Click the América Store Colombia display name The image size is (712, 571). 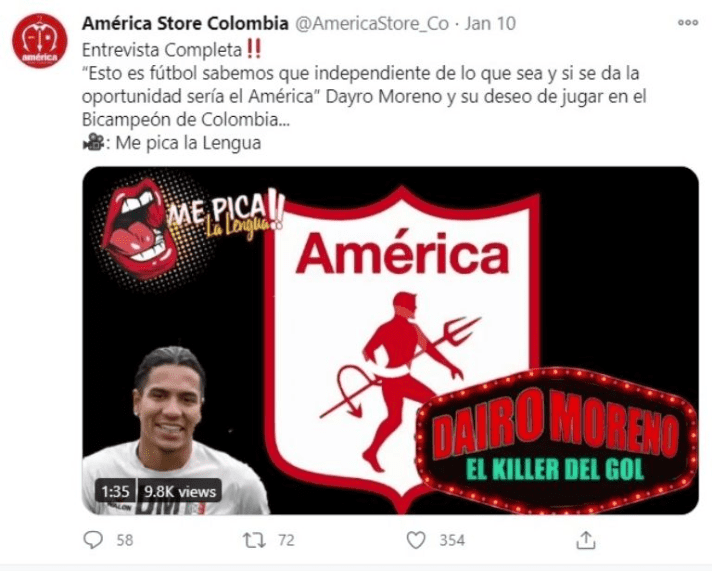tap(185, 24)
